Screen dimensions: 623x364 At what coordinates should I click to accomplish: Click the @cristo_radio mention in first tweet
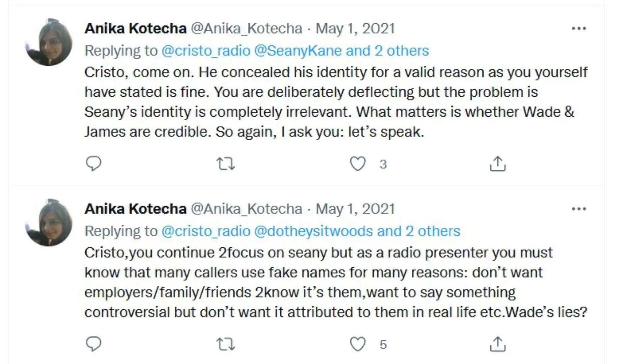(206, 51)
